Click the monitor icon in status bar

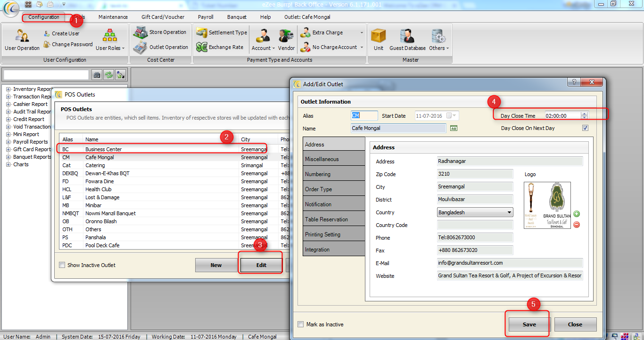point(615,336)
